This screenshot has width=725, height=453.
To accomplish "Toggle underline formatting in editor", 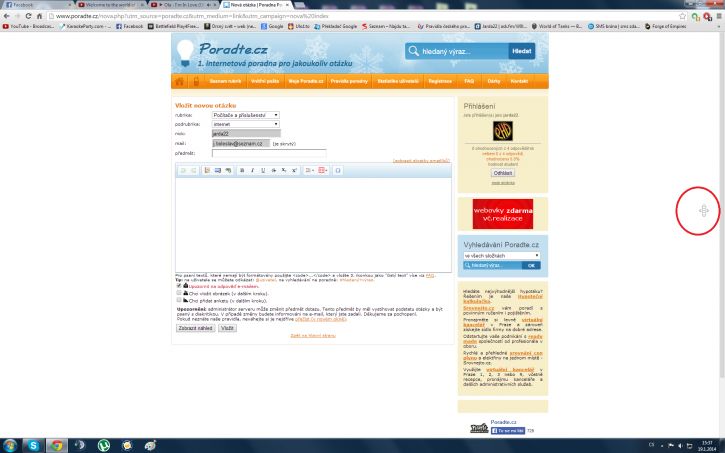I will click(263, 171).
